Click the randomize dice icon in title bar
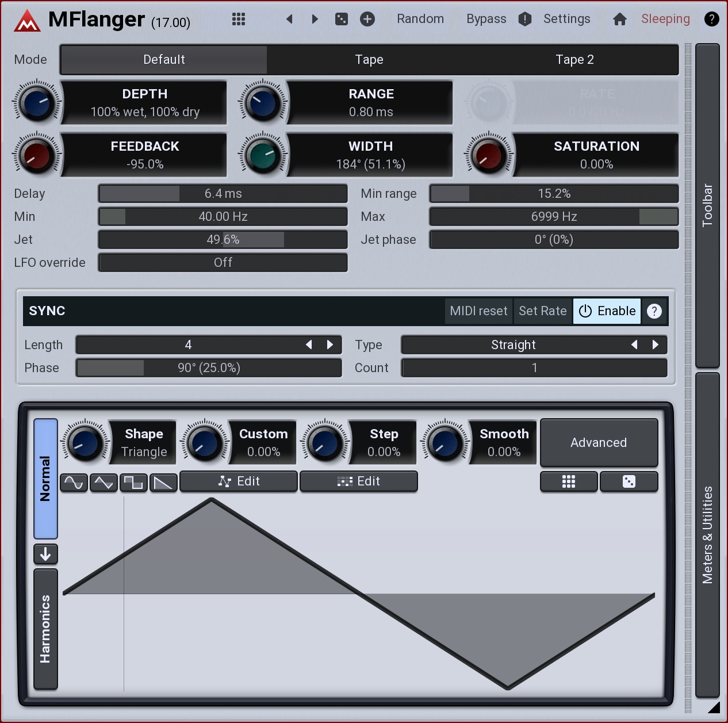The height and width of the screenshot is (723, 728). pos(342,19)
